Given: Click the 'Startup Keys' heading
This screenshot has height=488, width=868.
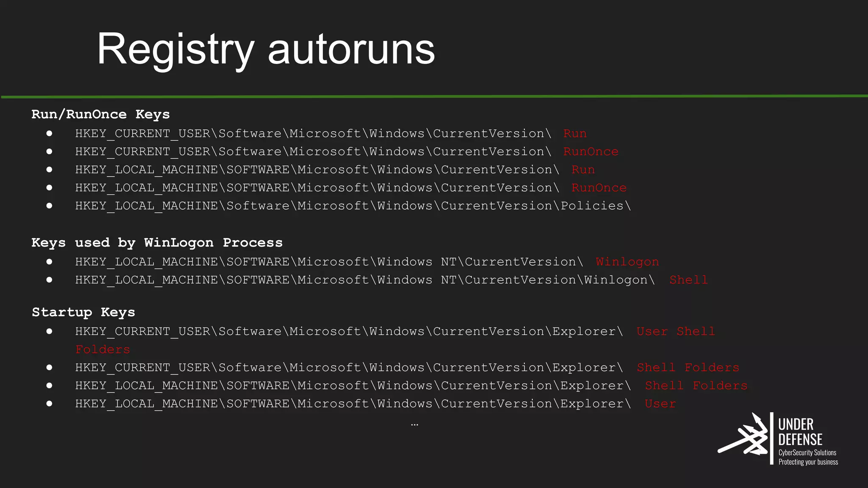Looking at the screenshot, I should [x=83, y=313].
